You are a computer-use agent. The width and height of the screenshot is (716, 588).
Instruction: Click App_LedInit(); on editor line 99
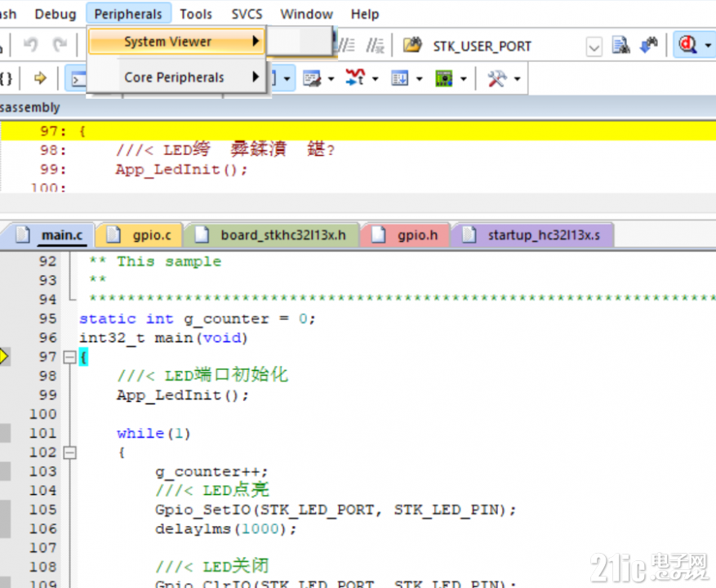[183, 395]
